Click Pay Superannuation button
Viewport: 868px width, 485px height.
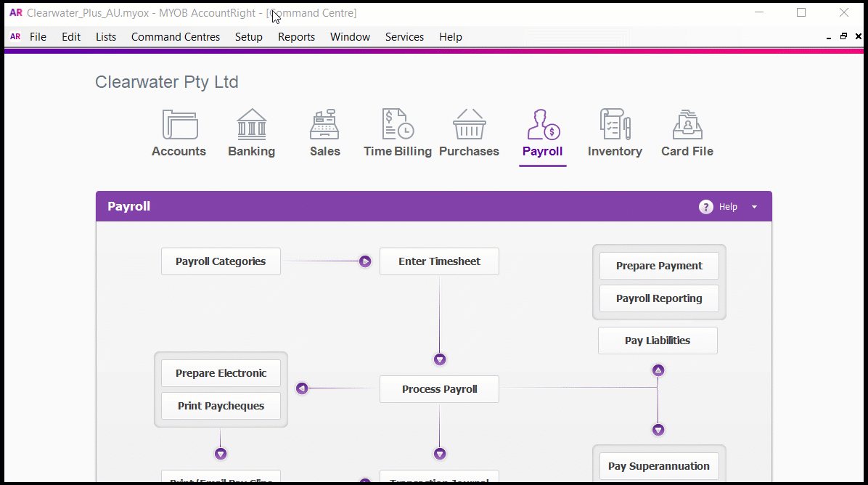(659, 466)
